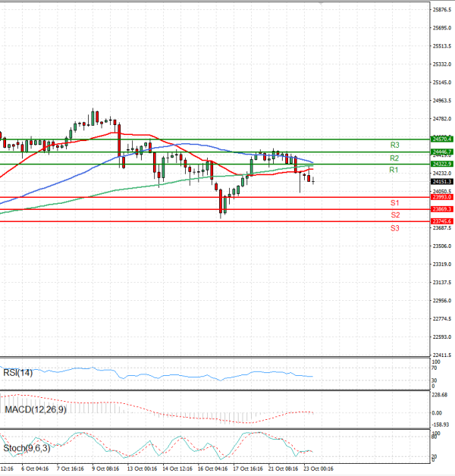Click the S2 support label

[394, 215]
